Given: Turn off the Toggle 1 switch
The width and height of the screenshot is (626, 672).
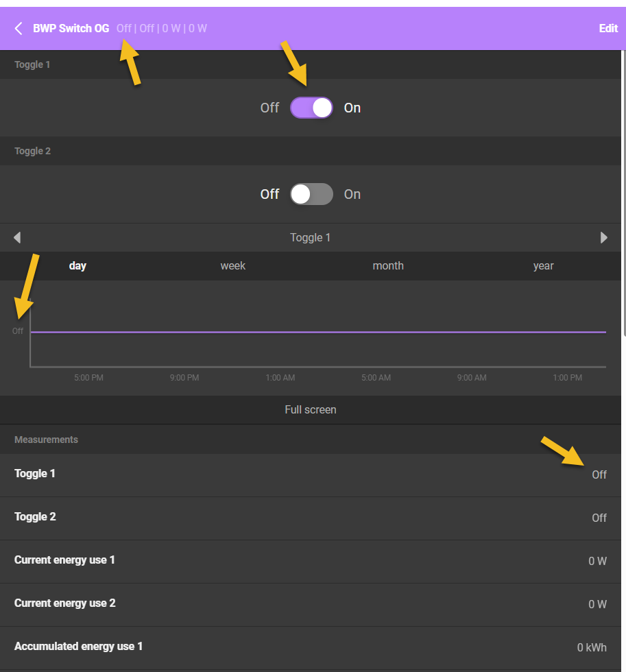Looking at the screenshot, I should (311, 108).
